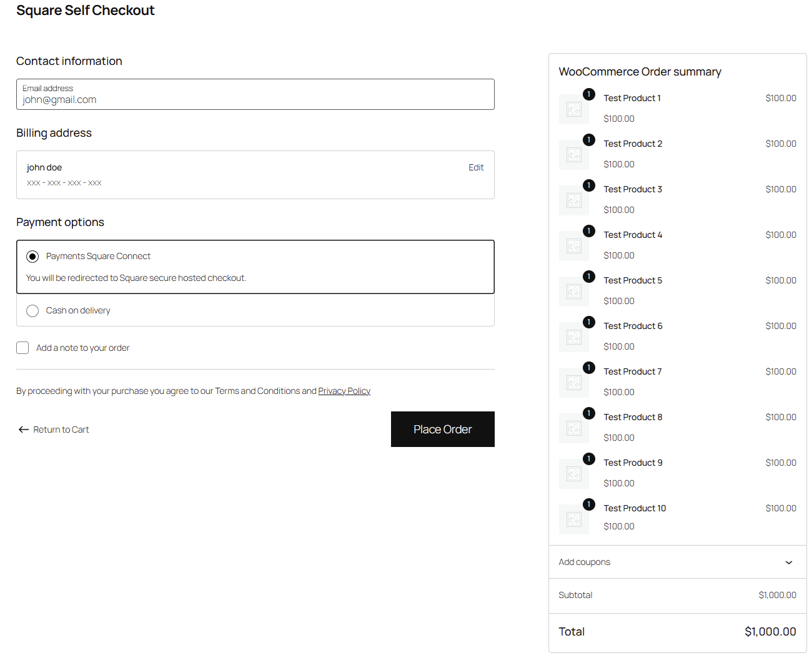Viewport: 812px width, 658px height.
Task: Click the Test Product 4 thumbnail image
Action: 573,246
